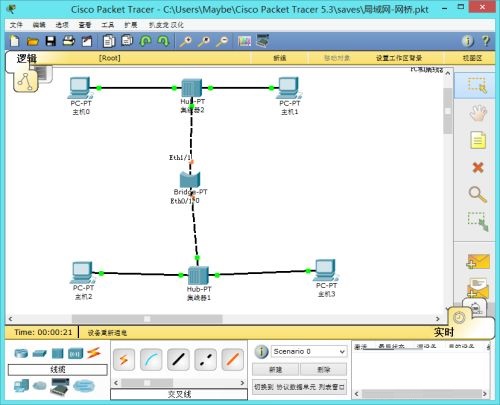Screen dimensions: 500x405
Task: Select the Switches device category icon
Action: click(39, 353)
